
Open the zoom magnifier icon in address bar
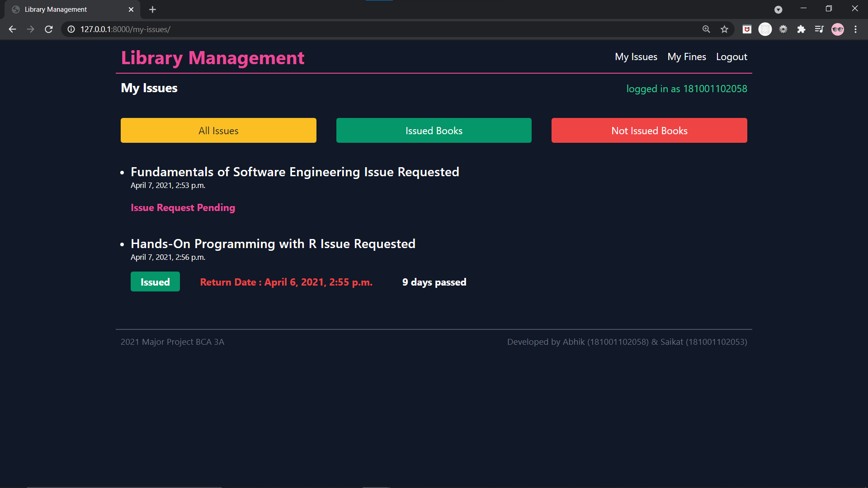click(706, 29)
